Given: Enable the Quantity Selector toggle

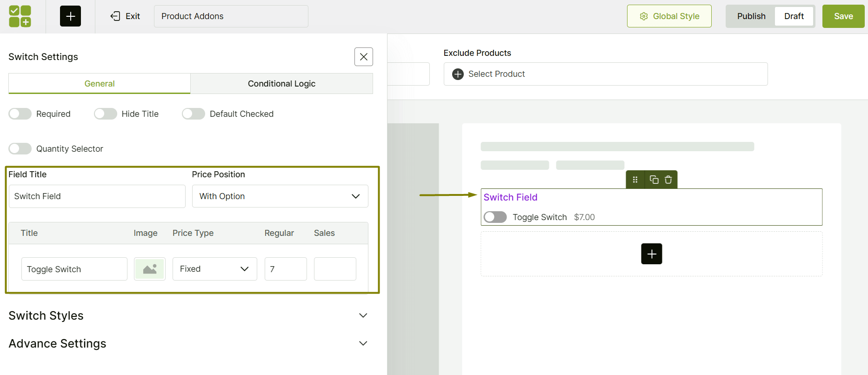Looking at the screenshot, I should point(20,149).
